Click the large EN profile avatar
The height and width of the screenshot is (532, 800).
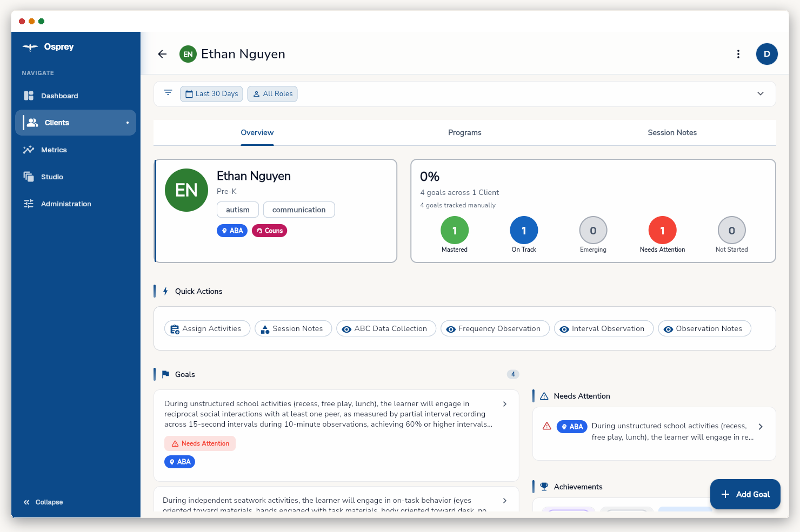click(x=186, y=190)
